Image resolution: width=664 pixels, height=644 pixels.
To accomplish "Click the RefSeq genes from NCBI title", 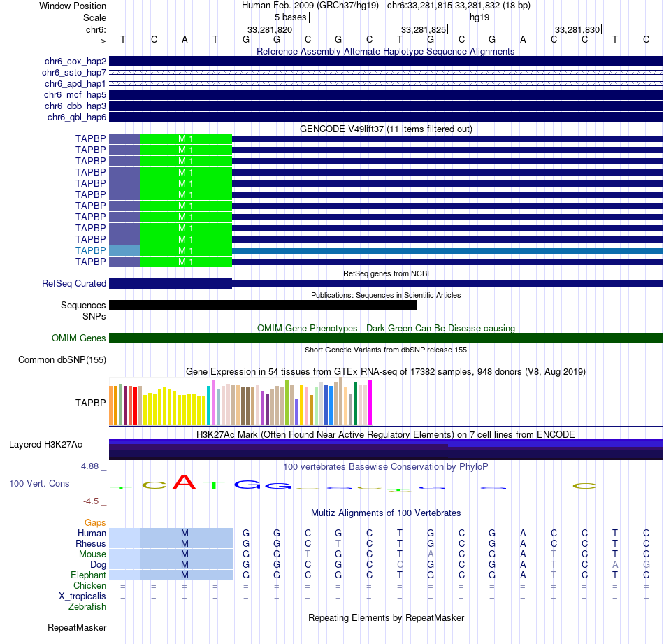I will tap(386, 273).
